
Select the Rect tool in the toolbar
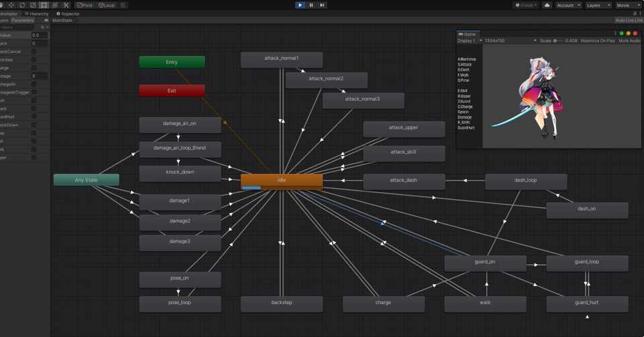tap(44, 5)
